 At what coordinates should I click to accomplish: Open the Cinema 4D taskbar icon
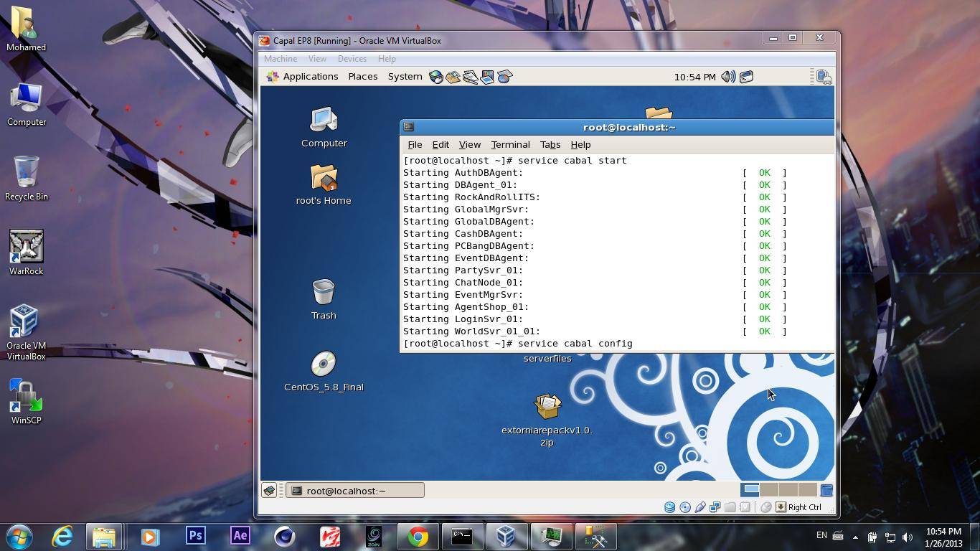285,537
